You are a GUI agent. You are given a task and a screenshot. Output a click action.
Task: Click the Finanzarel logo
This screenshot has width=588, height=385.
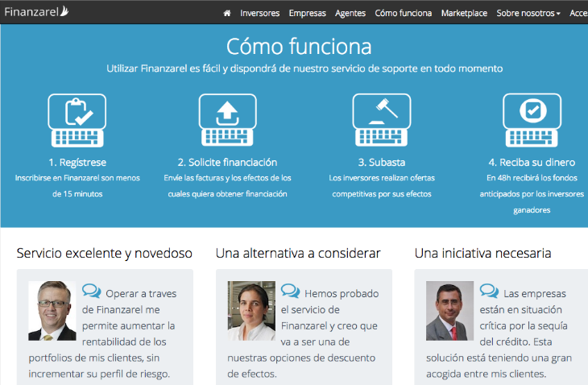tap(36, 11)
